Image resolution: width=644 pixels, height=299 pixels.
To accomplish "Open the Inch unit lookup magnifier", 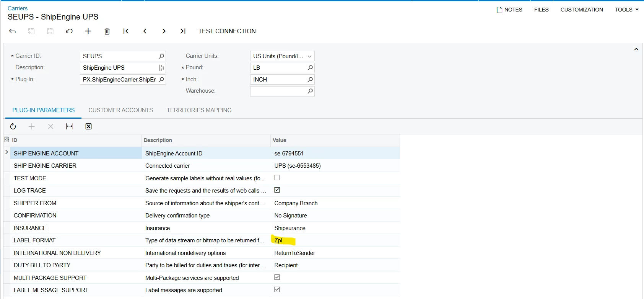I will tap(310, 80).
